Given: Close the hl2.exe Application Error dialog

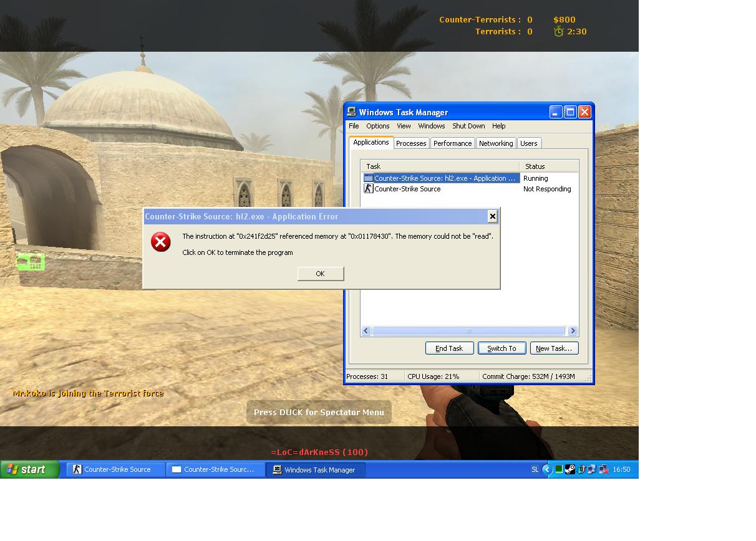Looking at the screenshot, I should [492, 216].
